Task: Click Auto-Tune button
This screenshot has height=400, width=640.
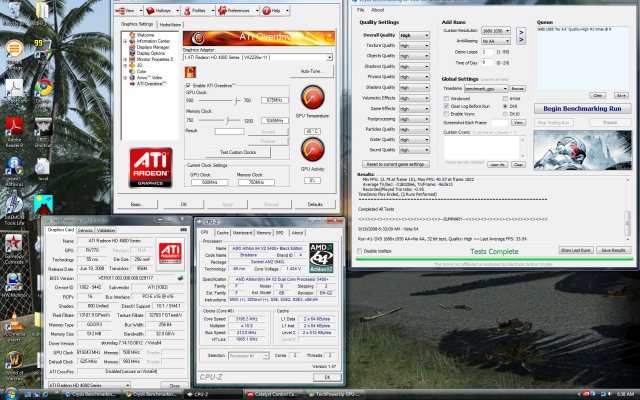Action: coord(312,71)
